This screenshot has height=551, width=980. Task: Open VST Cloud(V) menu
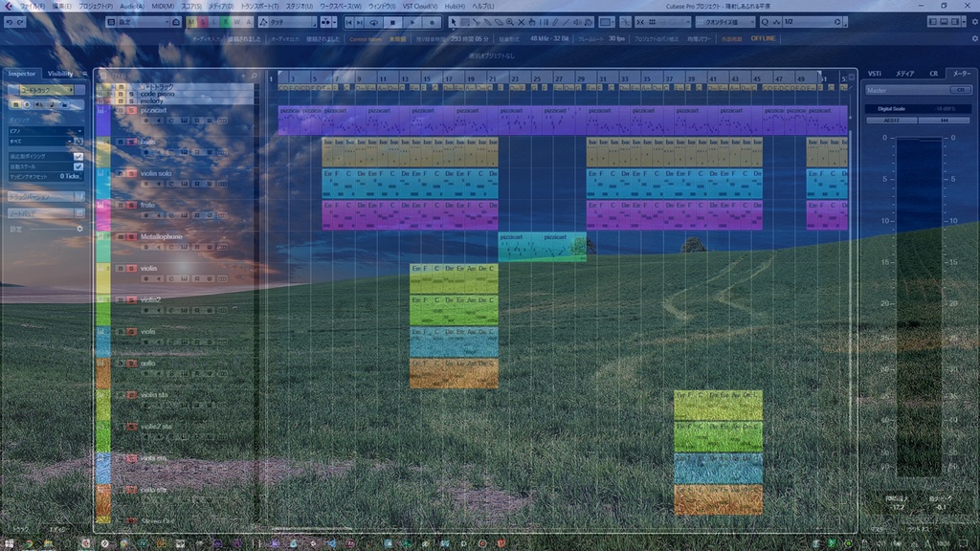(419, 6)
